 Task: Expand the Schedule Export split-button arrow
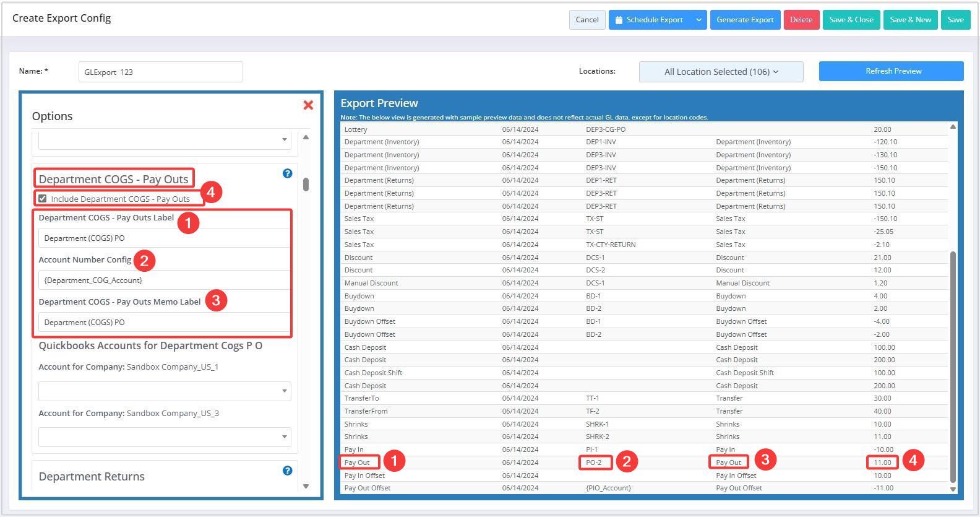tap(698, 20)
